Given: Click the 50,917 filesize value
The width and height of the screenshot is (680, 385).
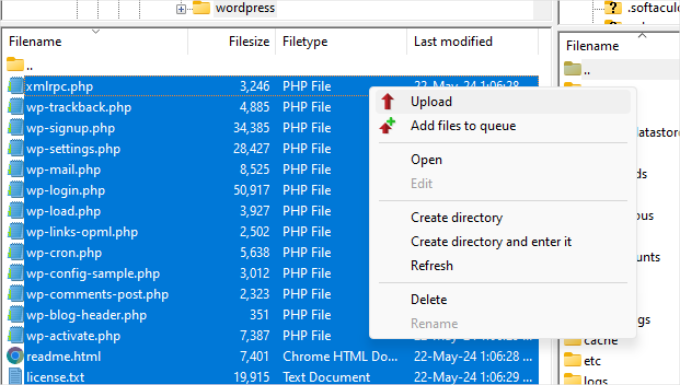Looking at the screenshot, I should tap(252, 190).
